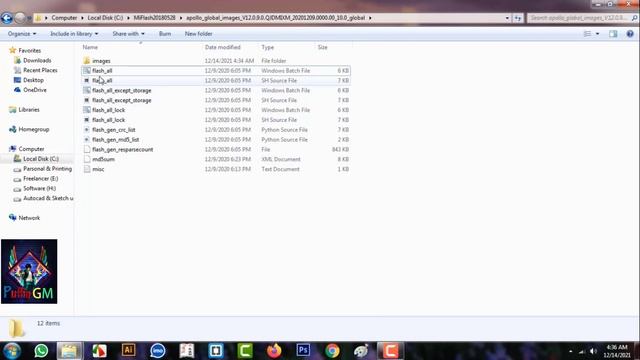Select flash_all_lock SH Source File

pyautogui.click(x=216, y=120)
